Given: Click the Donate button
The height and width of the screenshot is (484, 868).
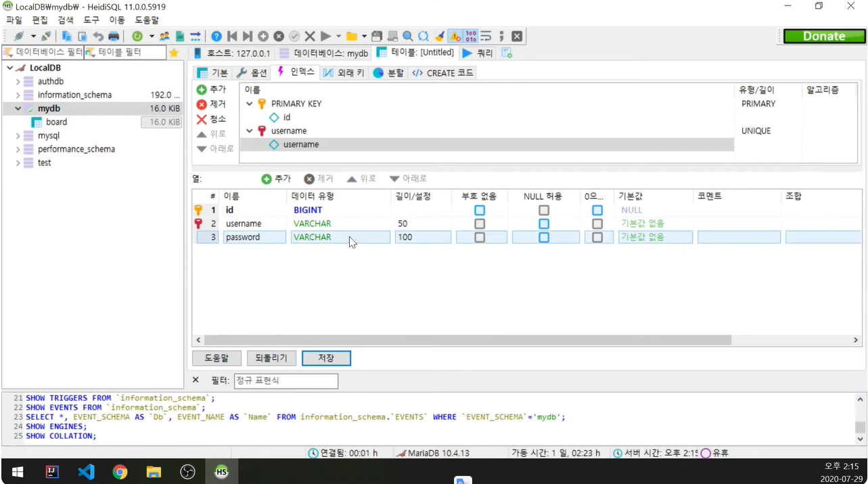Looking at the screenshot, I should pos(823,37).
